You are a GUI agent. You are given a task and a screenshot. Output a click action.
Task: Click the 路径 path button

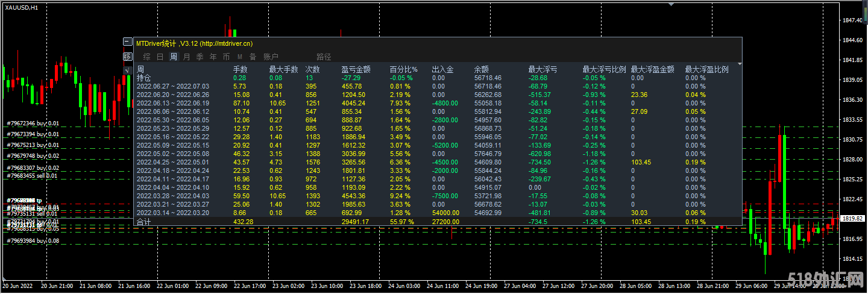(324, 57)
